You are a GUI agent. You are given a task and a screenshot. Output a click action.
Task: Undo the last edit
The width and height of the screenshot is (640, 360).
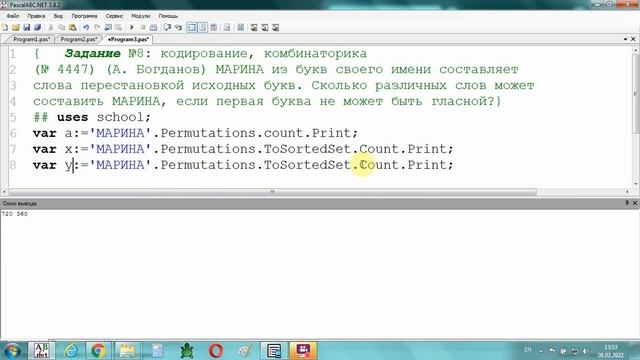(86, 27)
